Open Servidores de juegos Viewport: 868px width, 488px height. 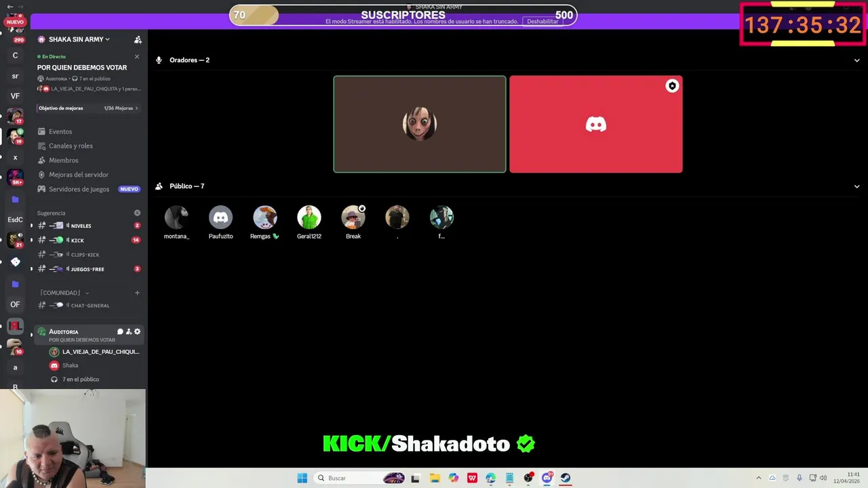click(79, 189)
